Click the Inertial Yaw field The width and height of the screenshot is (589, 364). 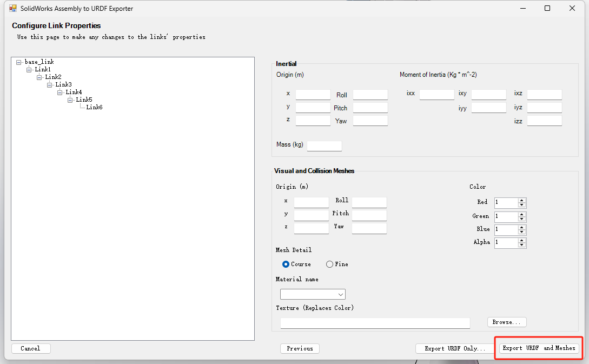coord(370,121)
